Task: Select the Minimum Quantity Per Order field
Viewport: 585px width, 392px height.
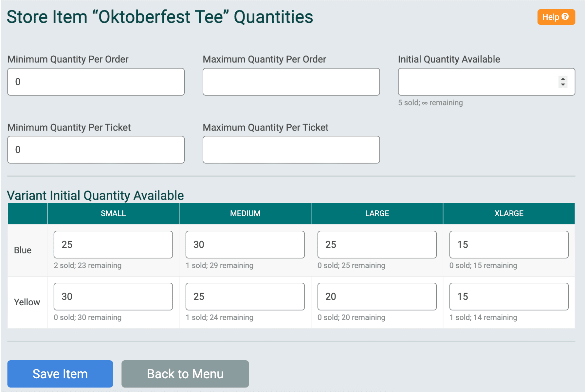Action: tap(96, 81)
